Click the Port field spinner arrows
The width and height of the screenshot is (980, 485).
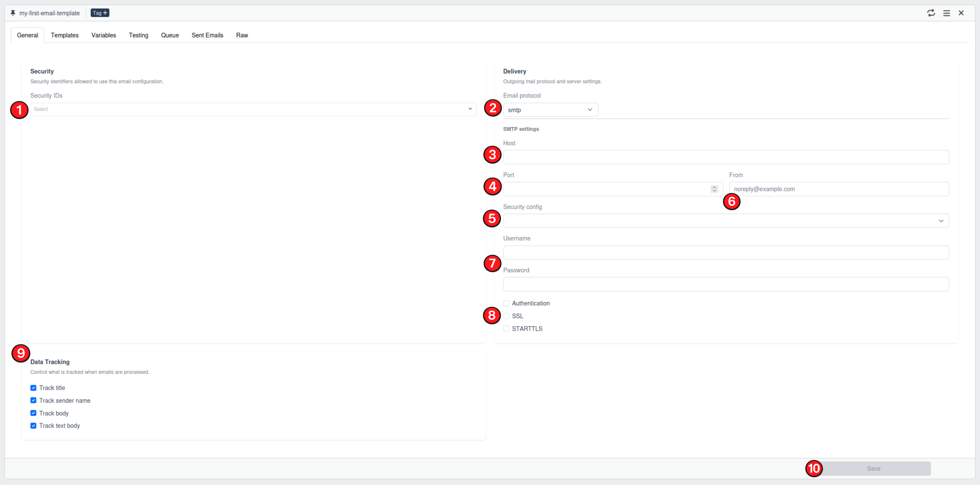pos(714,189)
